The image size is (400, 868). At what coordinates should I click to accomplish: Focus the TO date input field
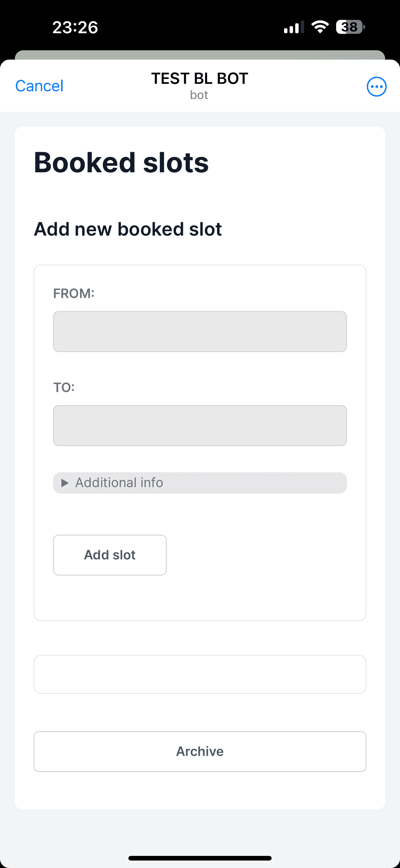[x=200, y=426]
